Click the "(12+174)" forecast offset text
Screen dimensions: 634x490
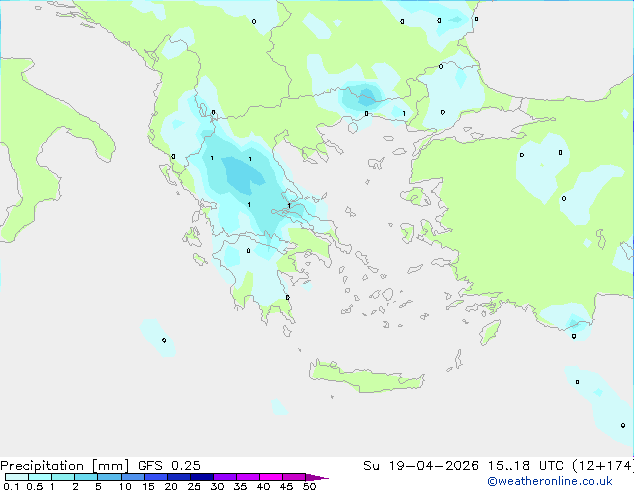(x=603, y=466)
